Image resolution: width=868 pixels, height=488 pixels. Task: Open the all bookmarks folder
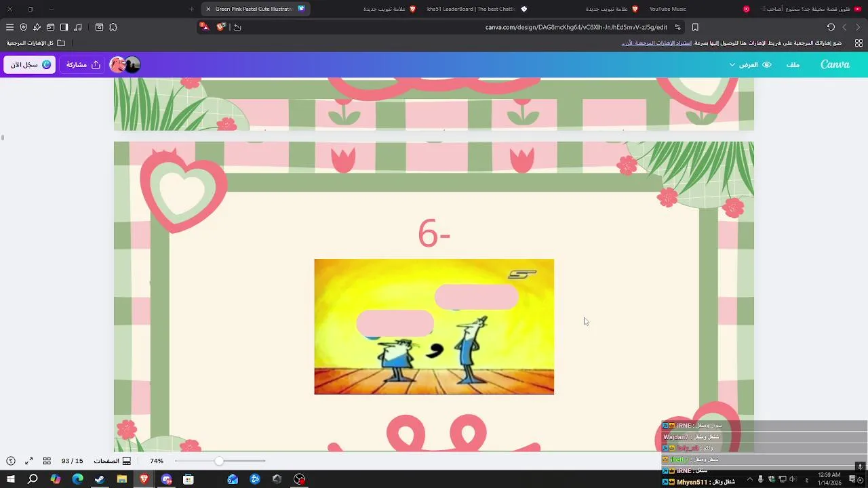36,43
